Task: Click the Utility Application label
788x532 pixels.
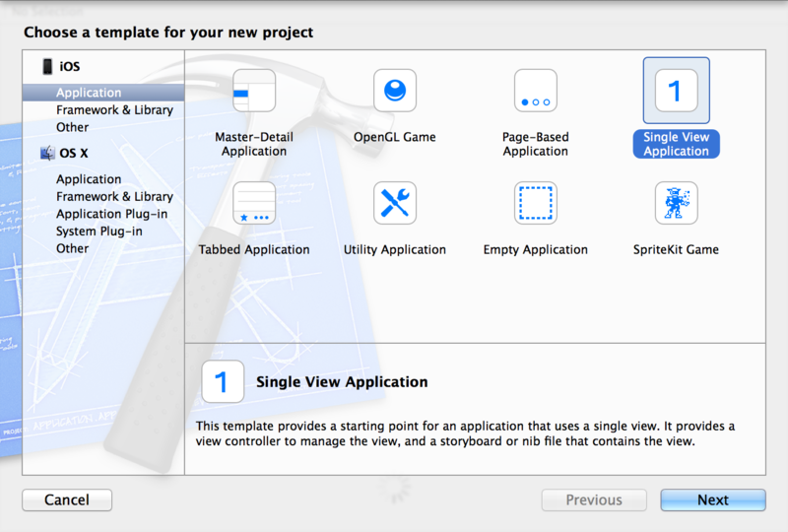Action: [395, 249]
